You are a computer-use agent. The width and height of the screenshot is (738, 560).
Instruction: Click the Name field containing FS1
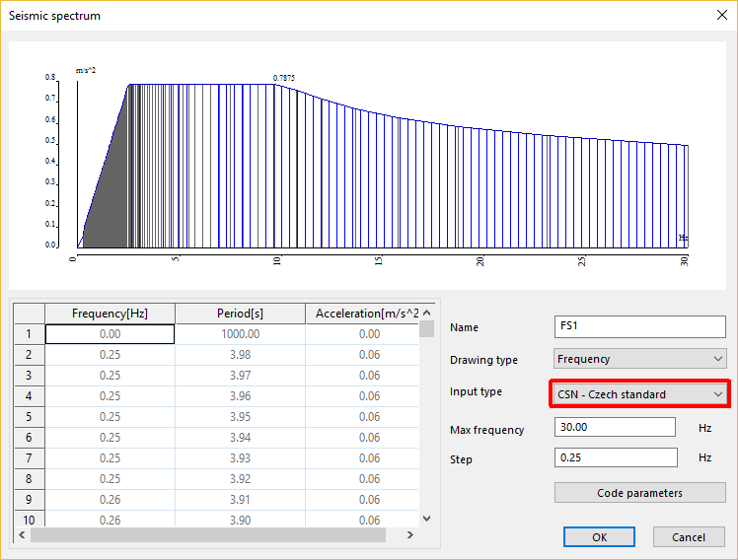pos(640,326)
